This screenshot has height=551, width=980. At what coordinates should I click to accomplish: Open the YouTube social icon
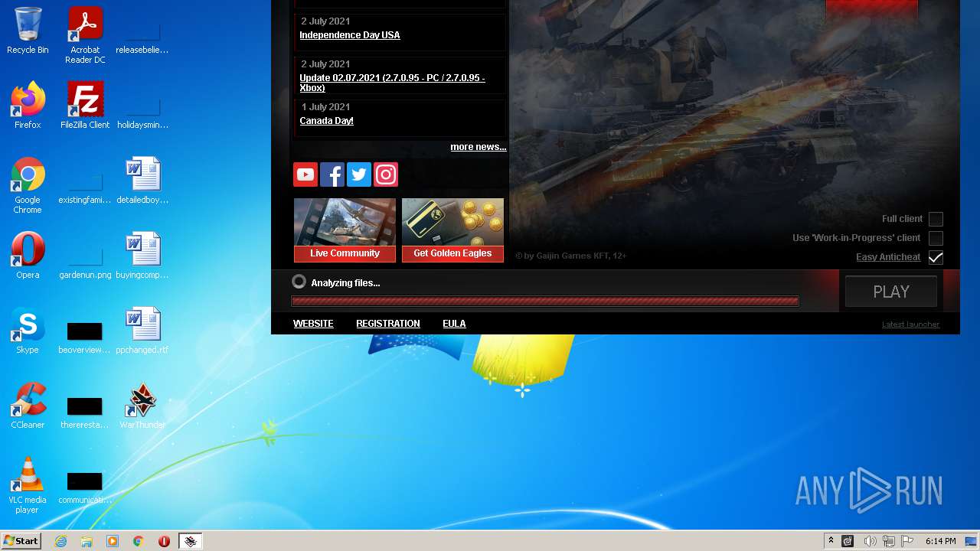click(305, 174)
